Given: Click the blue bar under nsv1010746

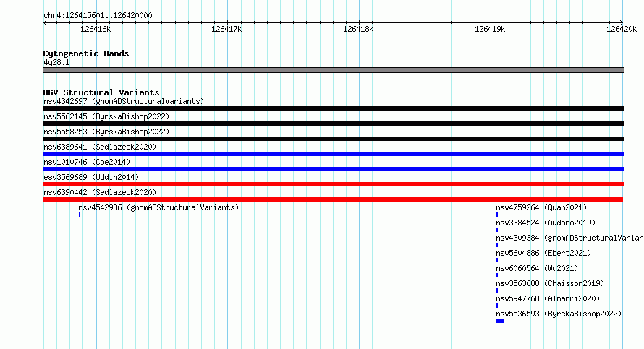Looking at the screenshot, I should click(x=333, y=169).
